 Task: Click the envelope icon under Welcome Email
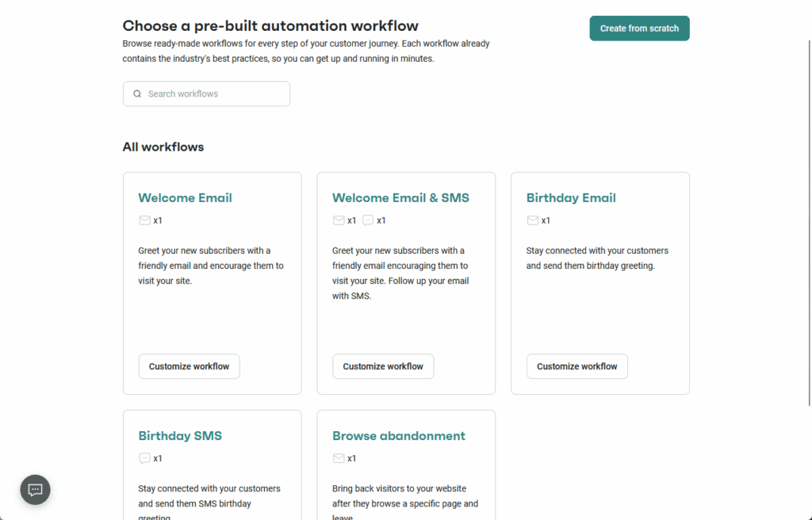coord(144,220)
